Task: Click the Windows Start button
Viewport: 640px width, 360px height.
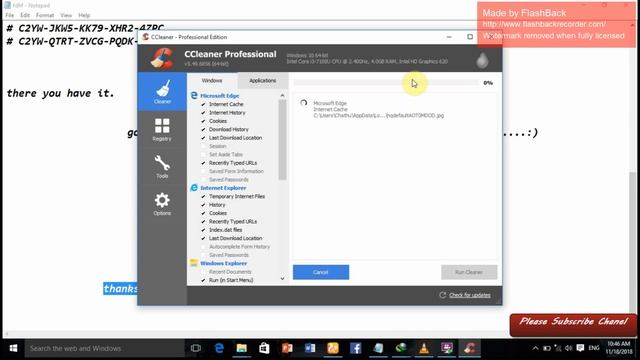Action: (13, 348)
